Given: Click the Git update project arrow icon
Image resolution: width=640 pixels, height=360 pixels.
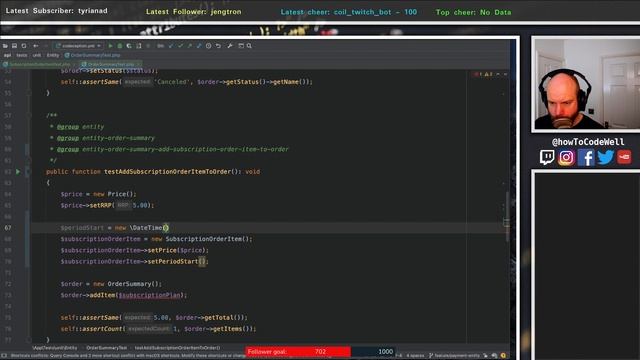Looking at the screenshot, I should pos(171,46).
